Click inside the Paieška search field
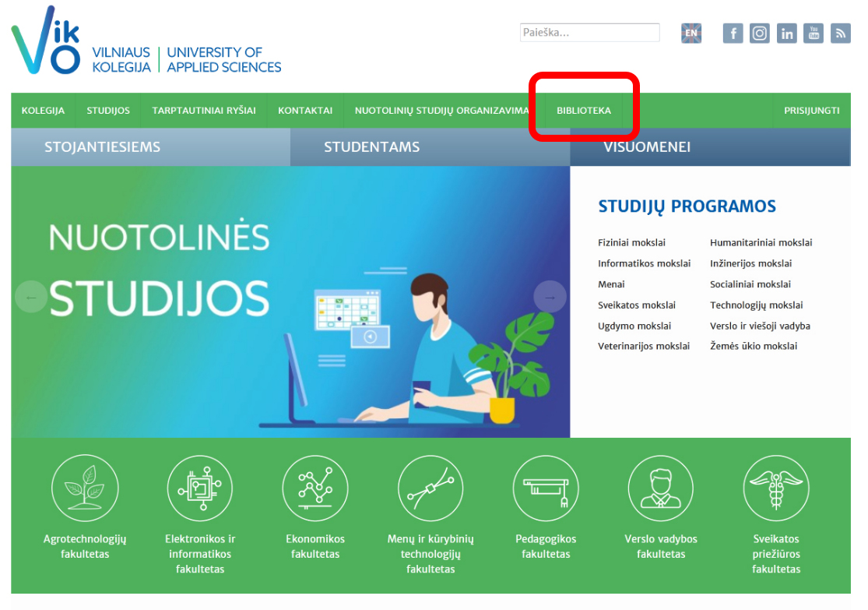Viewport: 868px width, 610px height. point(589,33)
